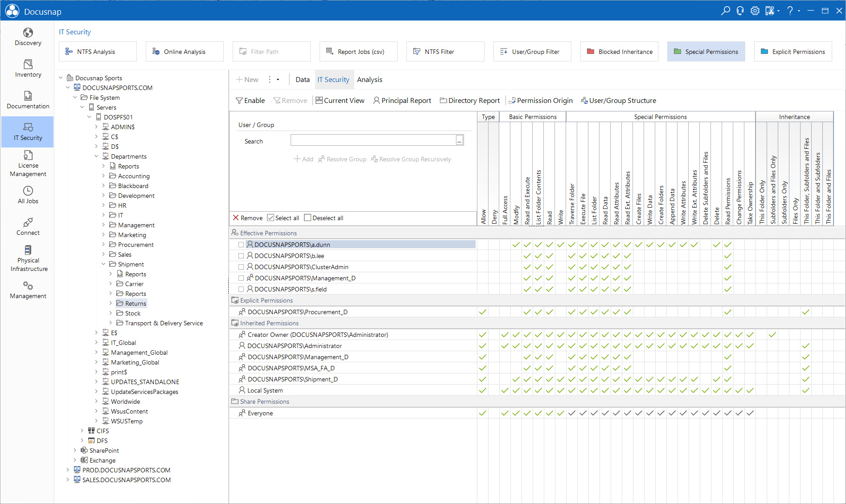Select the Returns folder in tree

coord(131,303)
